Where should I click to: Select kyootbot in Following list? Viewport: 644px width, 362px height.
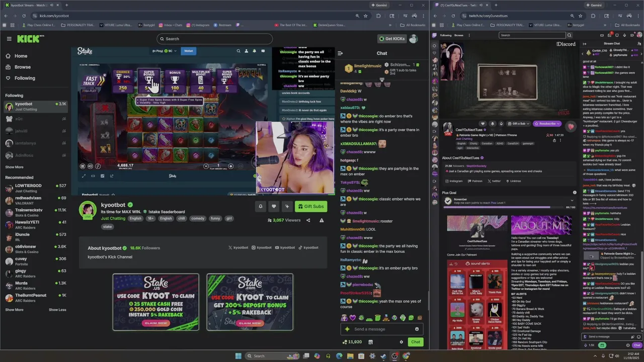(x=35, y=107)
